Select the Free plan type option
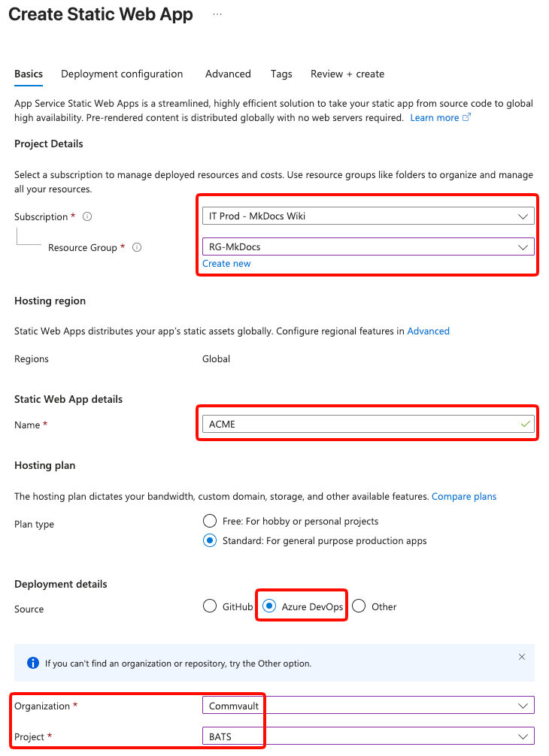Screen dimensions: 549x756 pos(210,521)
